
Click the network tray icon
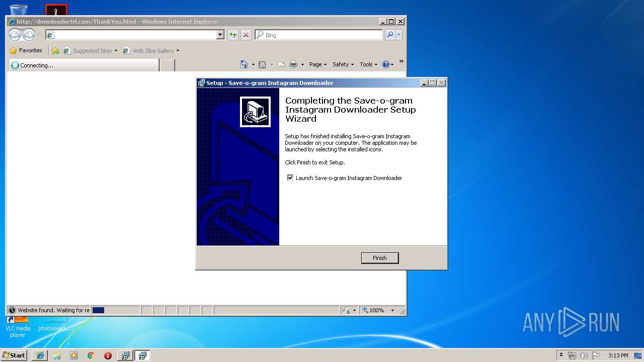click(x=572, y=355)
